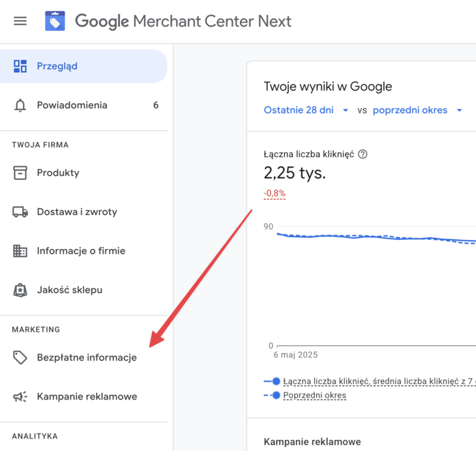Open Dostawa i zwroty page
Image resolution: width=476 pixels, height=451 pixels.
(x=83, y=212)
